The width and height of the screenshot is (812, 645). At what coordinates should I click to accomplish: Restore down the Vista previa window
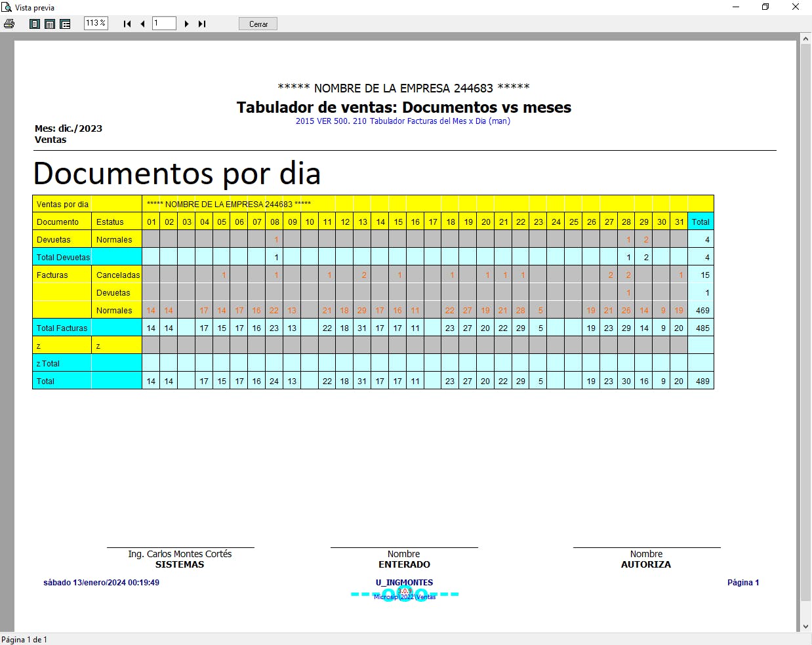pos(765,7)
